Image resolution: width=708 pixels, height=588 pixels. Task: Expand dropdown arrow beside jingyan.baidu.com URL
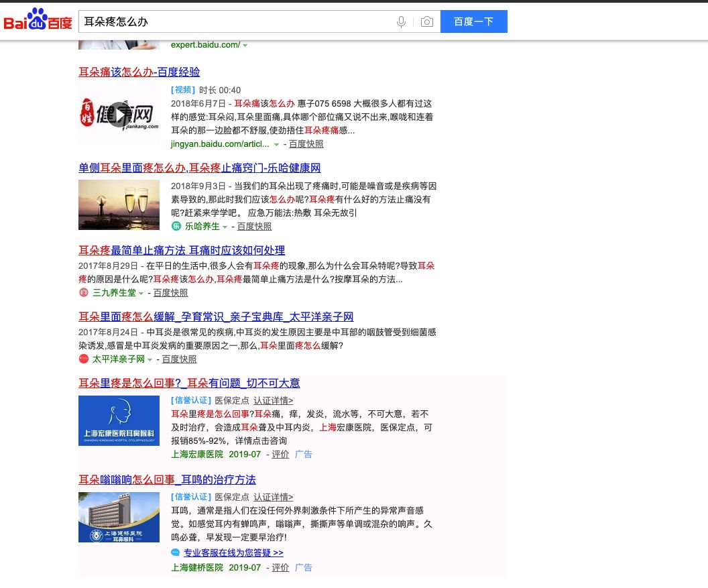click(276, 145)
